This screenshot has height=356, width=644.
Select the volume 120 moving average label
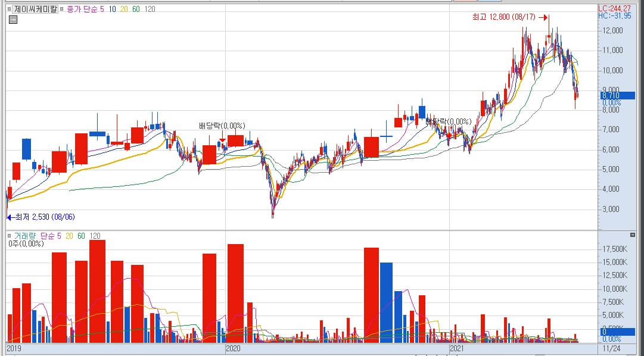coord(95,236)
